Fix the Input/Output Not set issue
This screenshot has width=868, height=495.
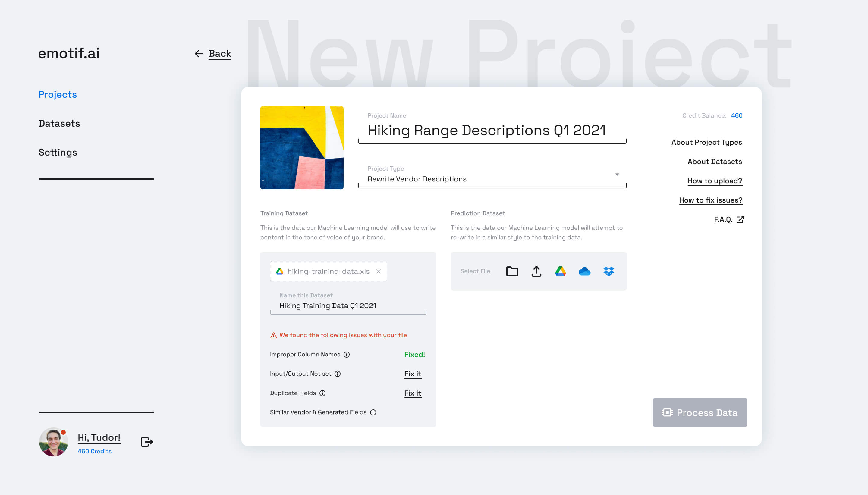pos(413,374)
